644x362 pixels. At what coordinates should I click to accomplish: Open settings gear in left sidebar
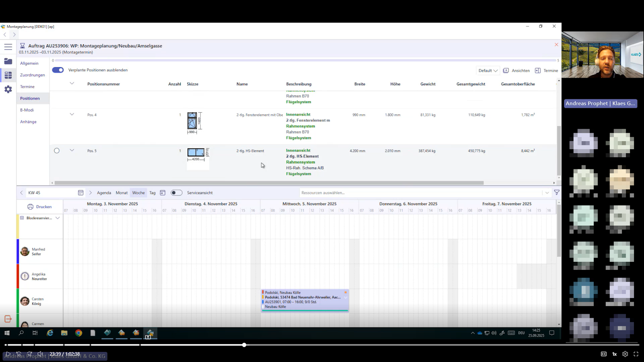coord(8,89)
